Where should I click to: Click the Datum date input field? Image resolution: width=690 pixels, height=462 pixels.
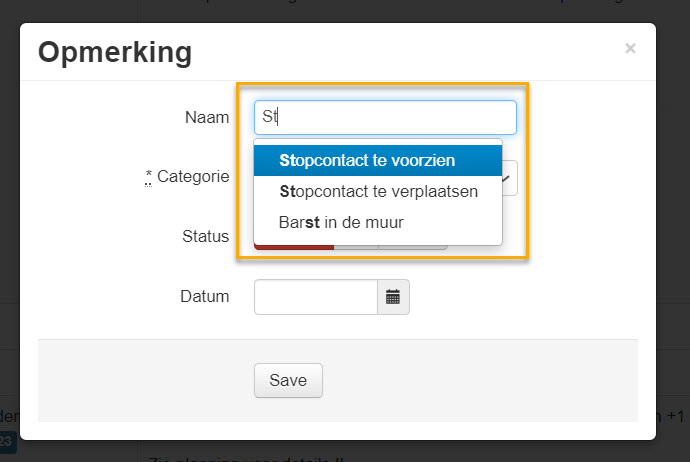pyautogui.click(x=316, y=297)
